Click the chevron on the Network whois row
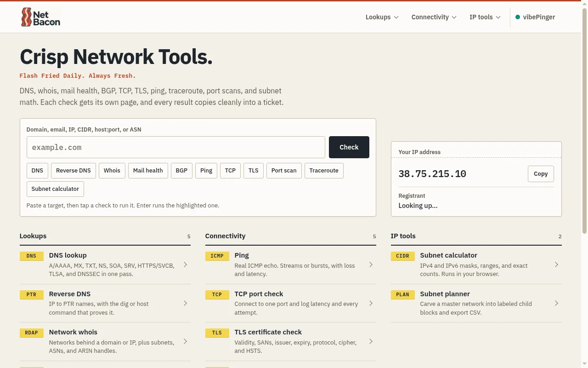Image resolution: width=588 pixels, height=368 pixels. [185, 341]
